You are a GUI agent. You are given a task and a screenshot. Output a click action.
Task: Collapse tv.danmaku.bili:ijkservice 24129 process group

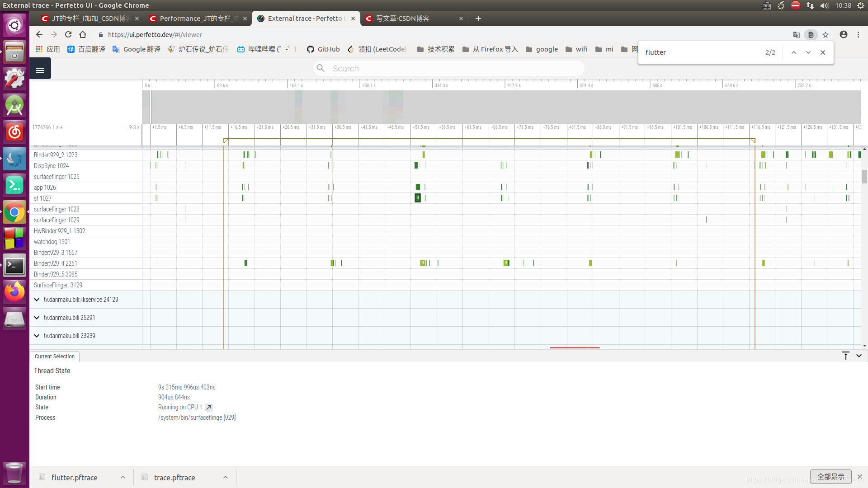click(37, 300)
